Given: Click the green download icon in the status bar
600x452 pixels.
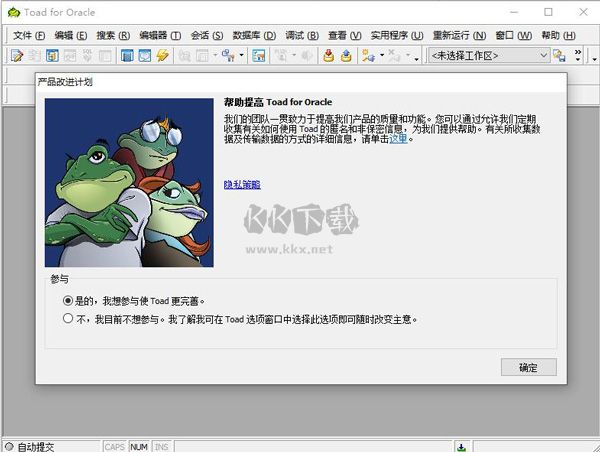Looking at the screenshot, I should click(461, 446).
